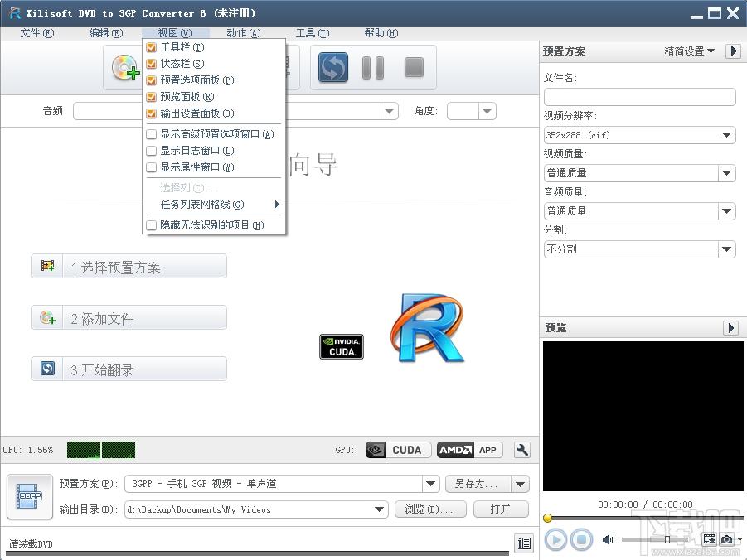The width and height of the screenshot is (747, 560).
Task: Open the 动作 (A) menu
Action: tap(244, 33)
